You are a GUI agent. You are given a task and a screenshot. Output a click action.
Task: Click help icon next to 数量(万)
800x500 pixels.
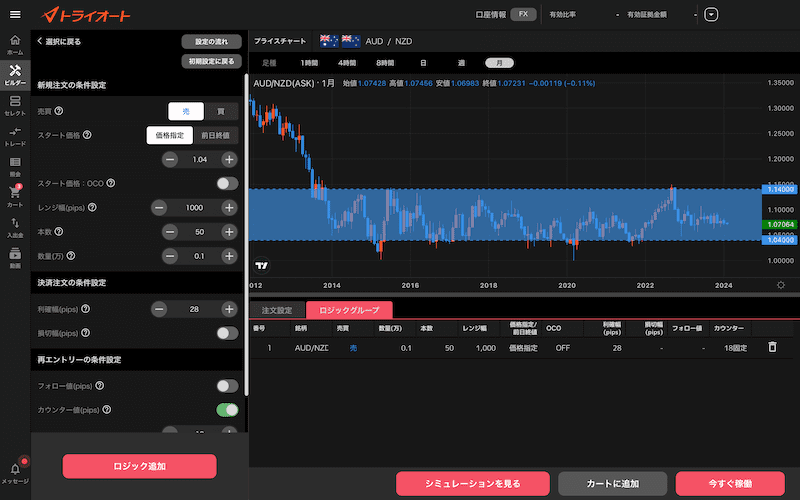(71, 255)
